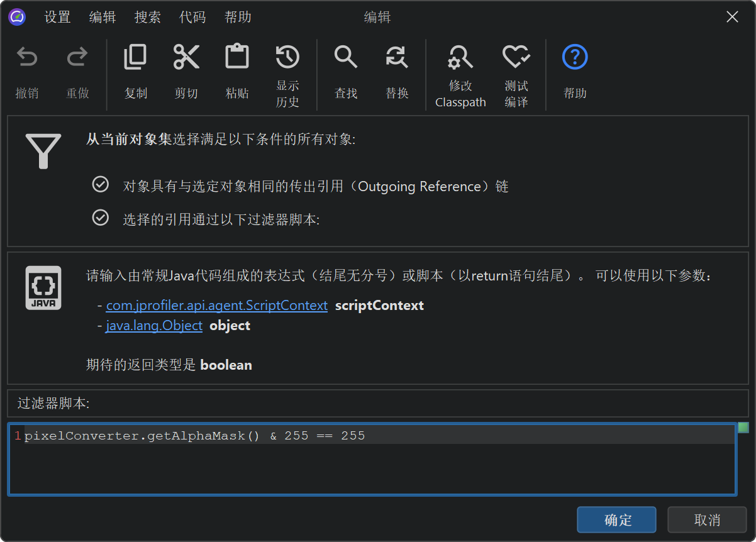Click the Redo (重做) toolbar icon

(77, 58)
